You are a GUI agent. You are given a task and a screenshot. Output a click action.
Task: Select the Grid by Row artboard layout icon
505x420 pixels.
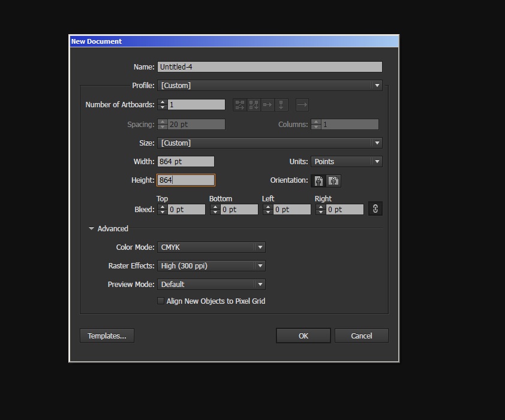click(x=240, y=105)
